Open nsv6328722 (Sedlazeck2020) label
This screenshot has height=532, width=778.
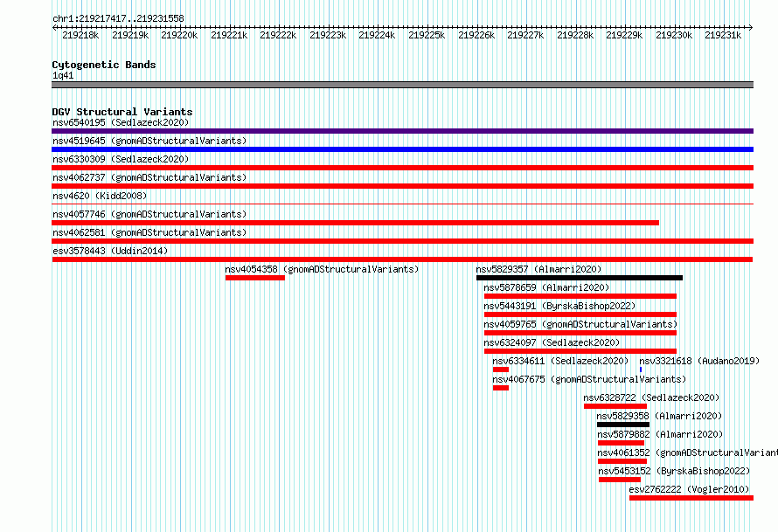tap(651, 397)
